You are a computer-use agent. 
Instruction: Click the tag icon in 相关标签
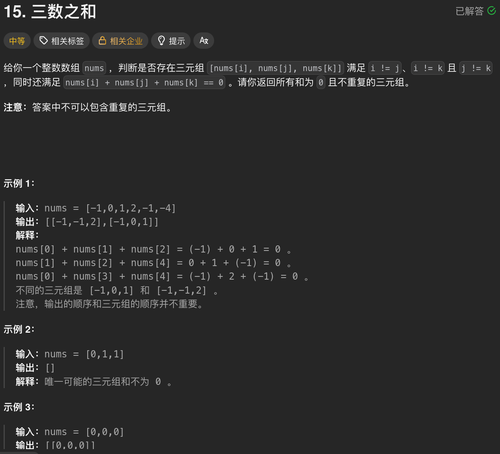[43, 41]
